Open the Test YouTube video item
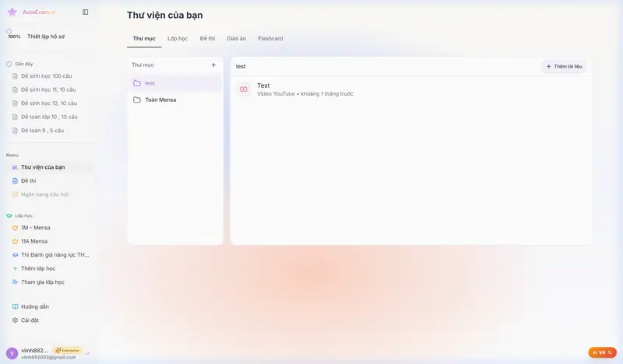 (410, 89)
